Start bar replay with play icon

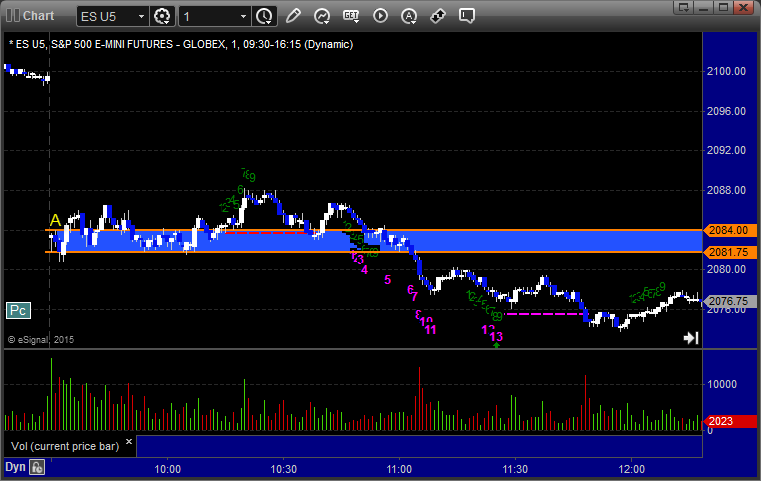click(x=380, y=16)
